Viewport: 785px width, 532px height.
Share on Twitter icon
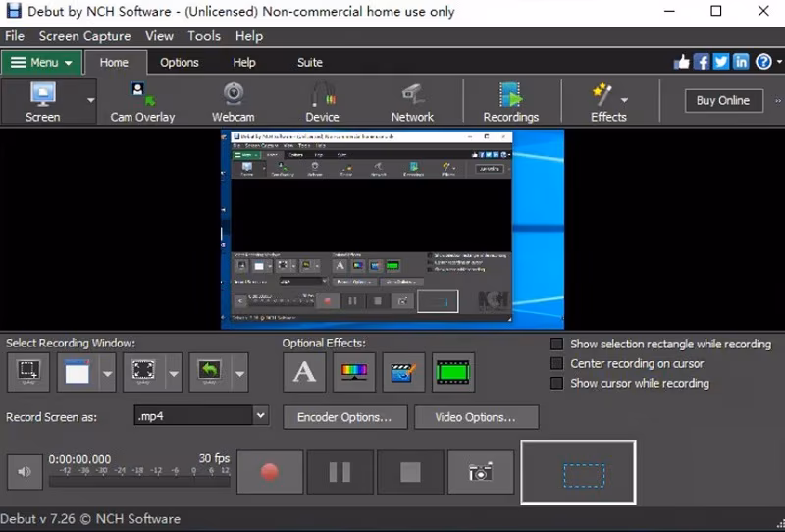[721, 62]
